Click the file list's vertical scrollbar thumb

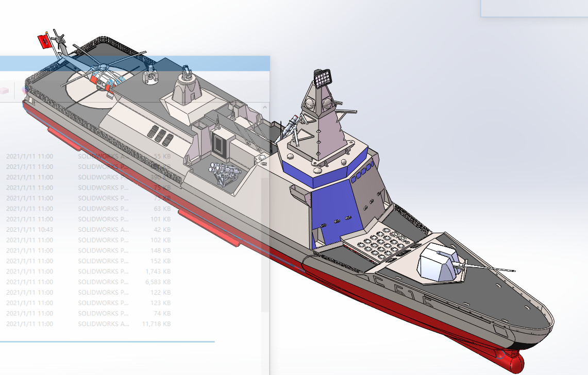(x=265, y=244)
